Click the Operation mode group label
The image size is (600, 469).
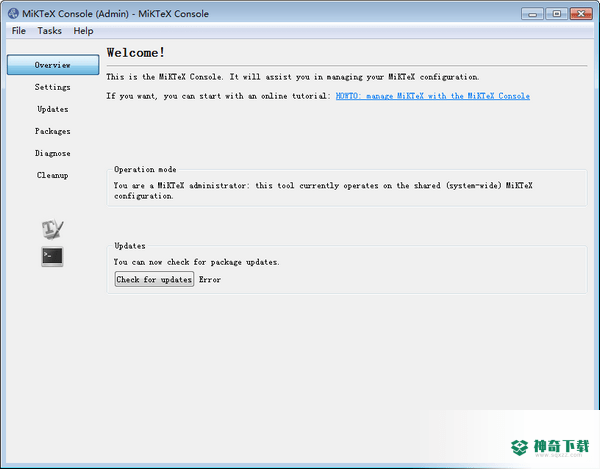pos(145,169)
